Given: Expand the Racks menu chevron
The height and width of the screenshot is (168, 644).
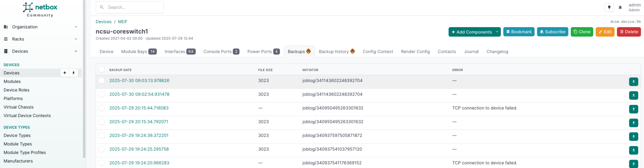Looking at the screenshot, I should tap(76, 39).
